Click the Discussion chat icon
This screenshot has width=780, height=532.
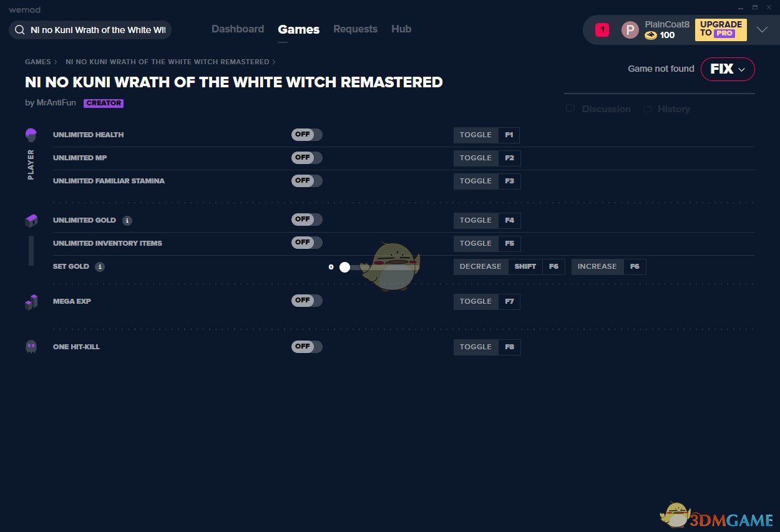click(570, 109)
